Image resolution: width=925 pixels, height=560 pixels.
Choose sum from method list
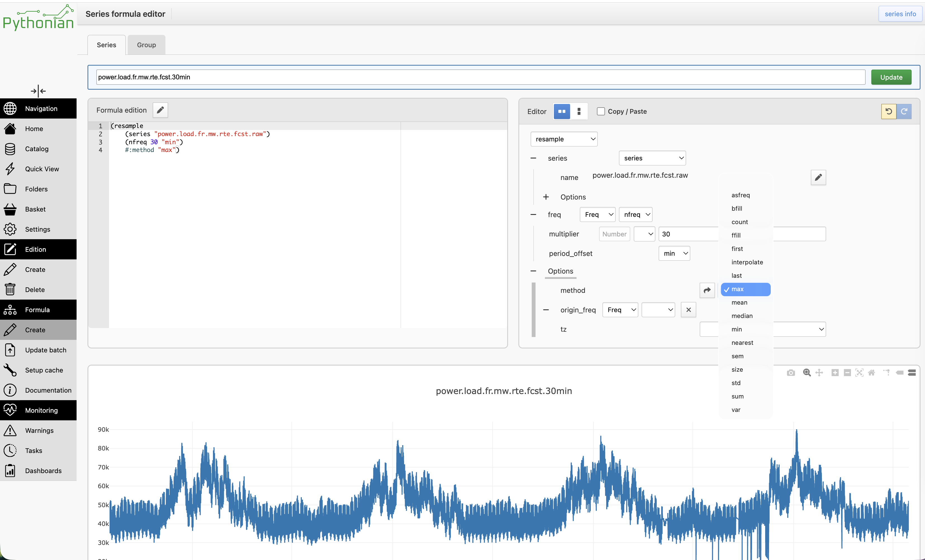[x=746, y=396]
